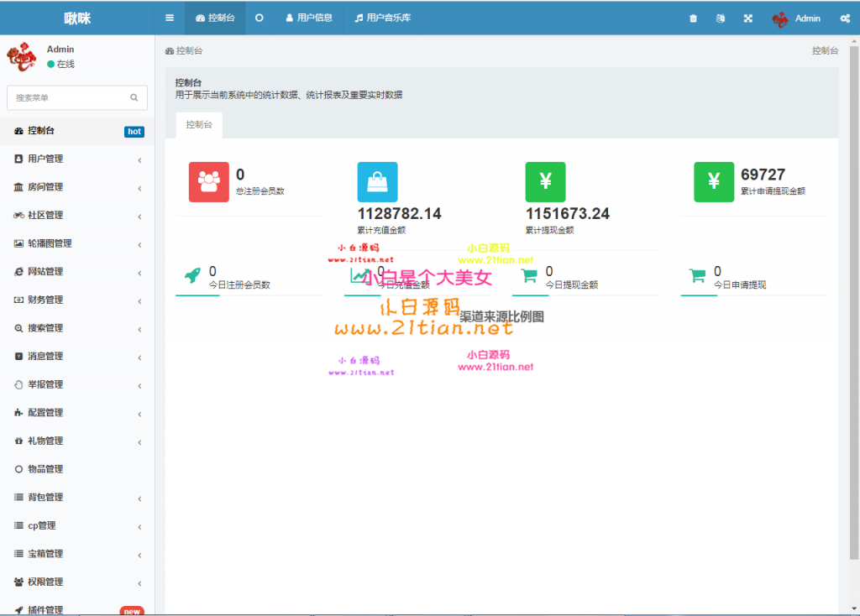Click the 财务管理 money icon in the sidebar
Image resolution: width=860 pixels, height=616 pixels.
click(18, 300)
